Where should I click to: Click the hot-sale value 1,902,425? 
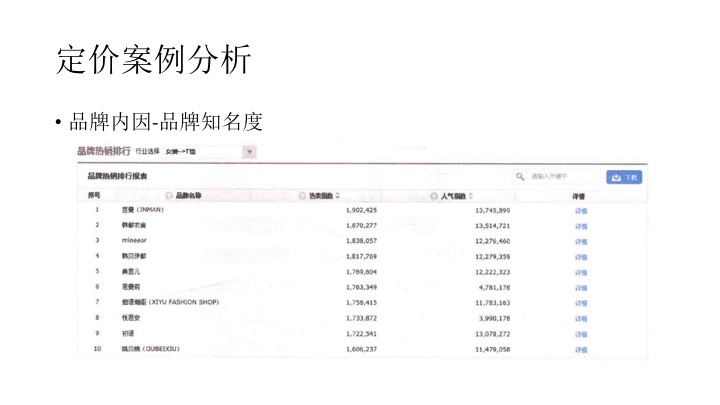point(361,210)
